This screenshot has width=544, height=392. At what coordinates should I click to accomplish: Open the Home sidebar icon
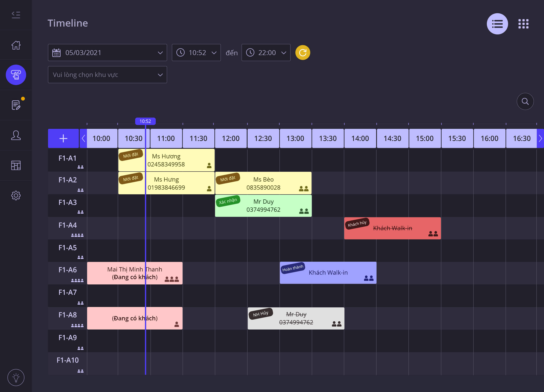pos(16,45)
